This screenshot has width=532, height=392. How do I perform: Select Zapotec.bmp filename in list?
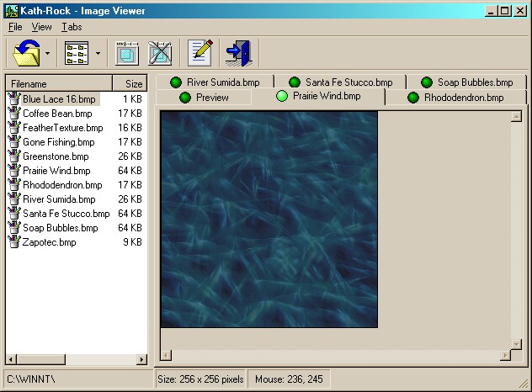click(49, 241)
